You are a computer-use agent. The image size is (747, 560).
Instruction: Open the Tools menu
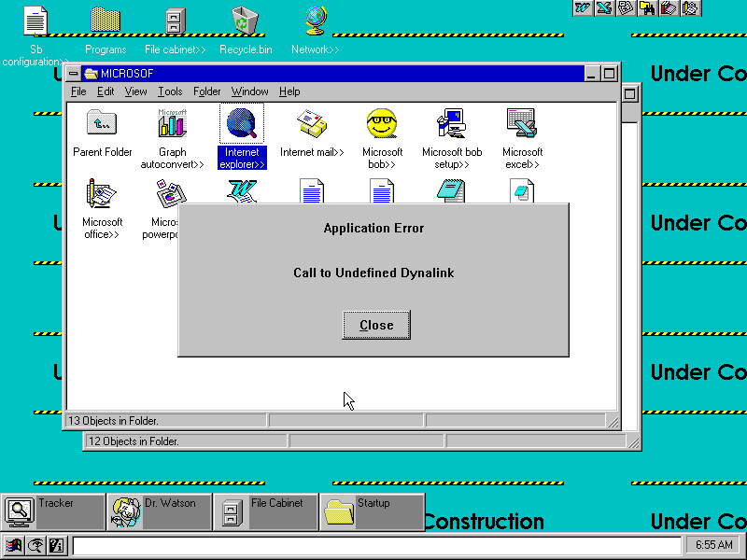click(x=170, y=91)
